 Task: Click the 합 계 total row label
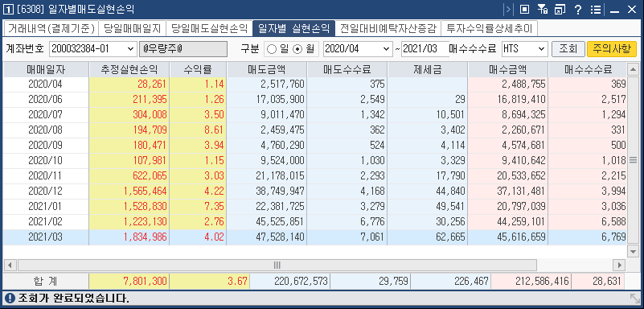click(x=47, y=282)
